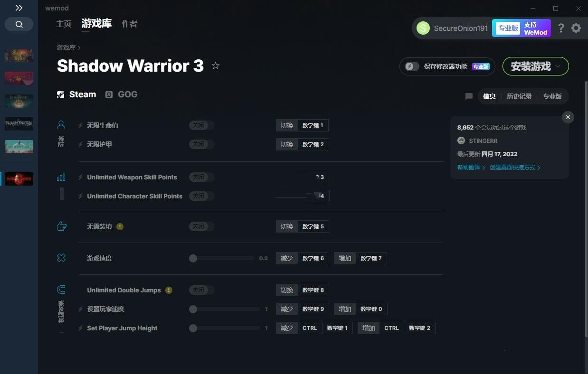Open 专业版 tab in info panel
Image resolution: width=588 pixels, height=374 pixels.
[x=552, y=96]
